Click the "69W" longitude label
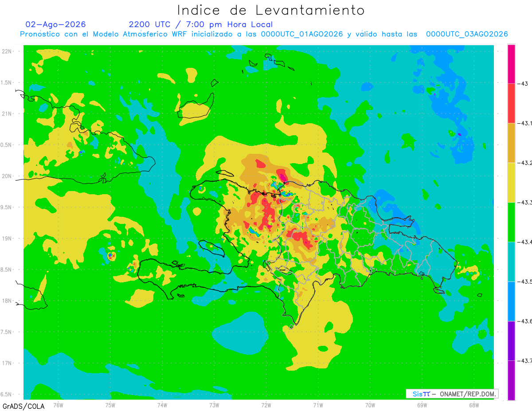Screen dimensions: 532x411 [x=422, y=405]
